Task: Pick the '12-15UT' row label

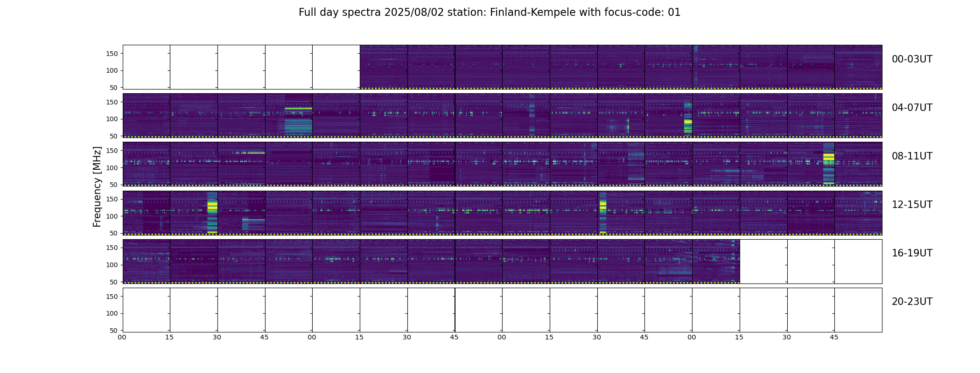Action: [x=912, y=205]
